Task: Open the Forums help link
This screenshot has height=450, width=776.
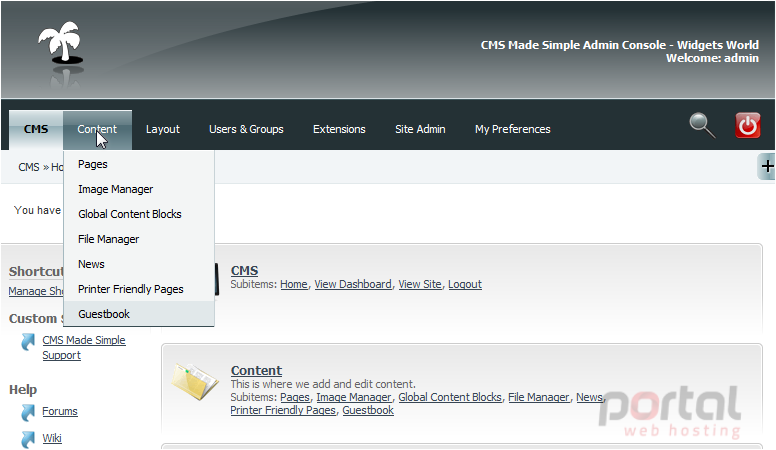Action: pos(60,411)
